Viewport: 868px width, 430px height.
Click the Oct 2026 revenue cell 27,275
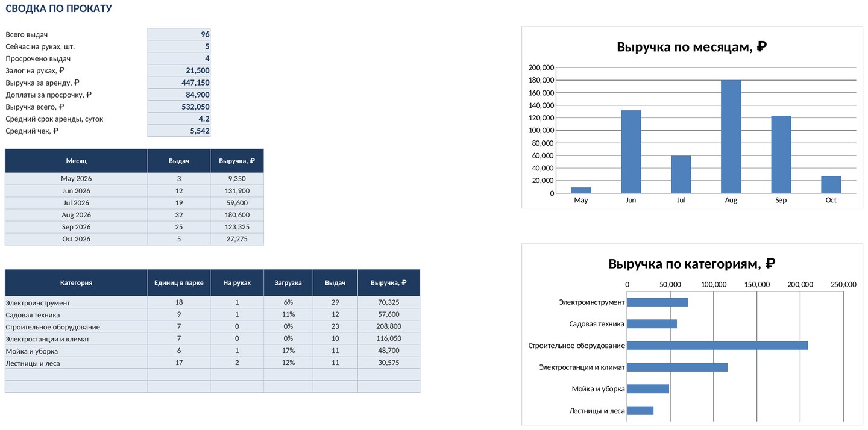(237, 239)
